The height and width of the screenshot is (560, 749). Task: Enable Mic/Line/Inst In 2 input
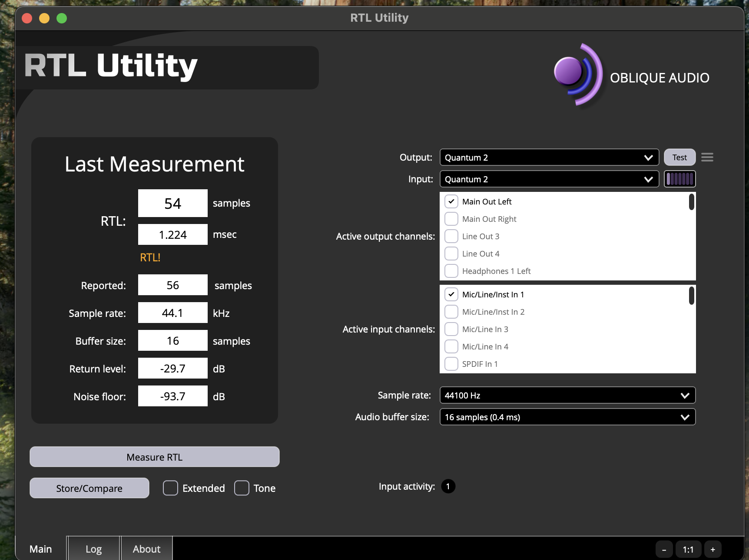pyautogui.click(x=451, y=312)
